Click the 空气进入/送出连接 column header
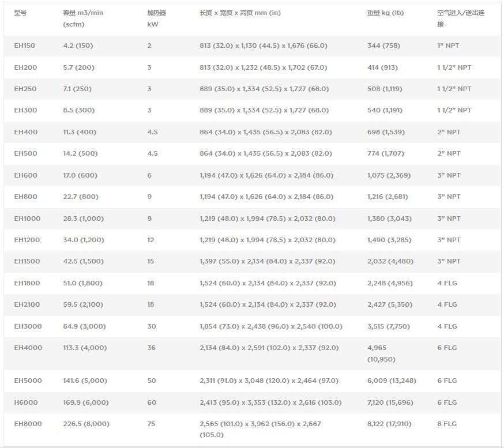This screenshot has height=448, width=504. pyautogui.click(x=460, y=18)
